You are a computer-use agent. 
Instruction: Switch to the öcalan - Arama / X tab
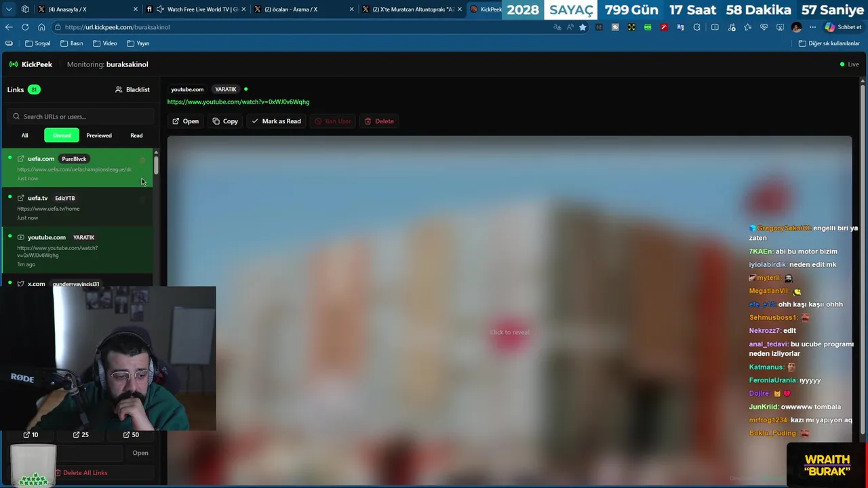click(x=304, y=9)
